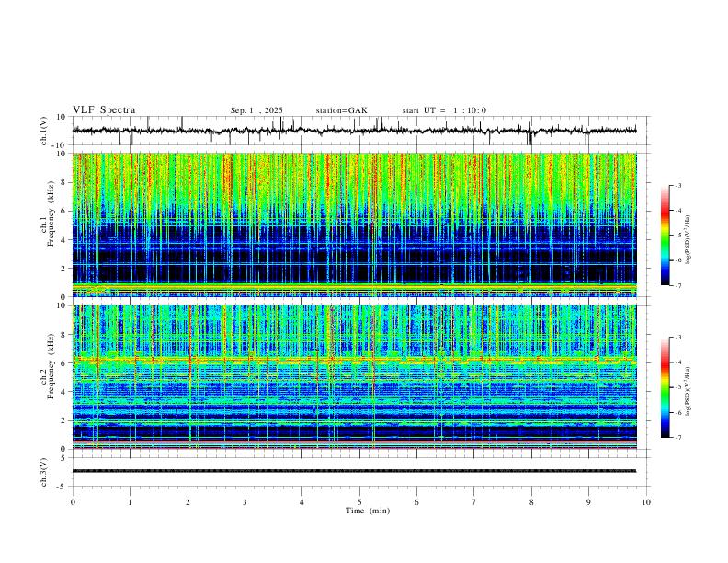Click the "2" kHz tick on ch.2 frequency axis

click(63, 420)
